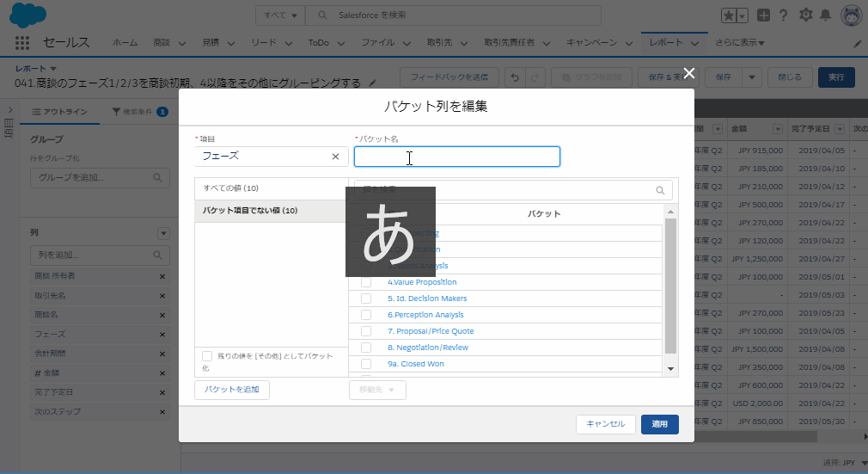This screenshot has height=474, width=868.
Task: Click the redo arrow button
Action: [535, 77]
